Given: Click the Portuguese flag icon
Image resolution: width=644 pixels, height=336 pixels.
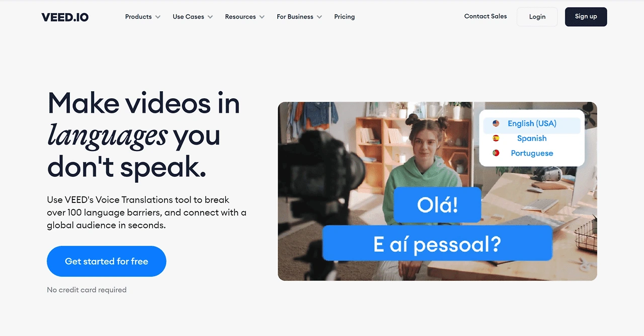Looking at the screenshot, I should pos(496,153).
